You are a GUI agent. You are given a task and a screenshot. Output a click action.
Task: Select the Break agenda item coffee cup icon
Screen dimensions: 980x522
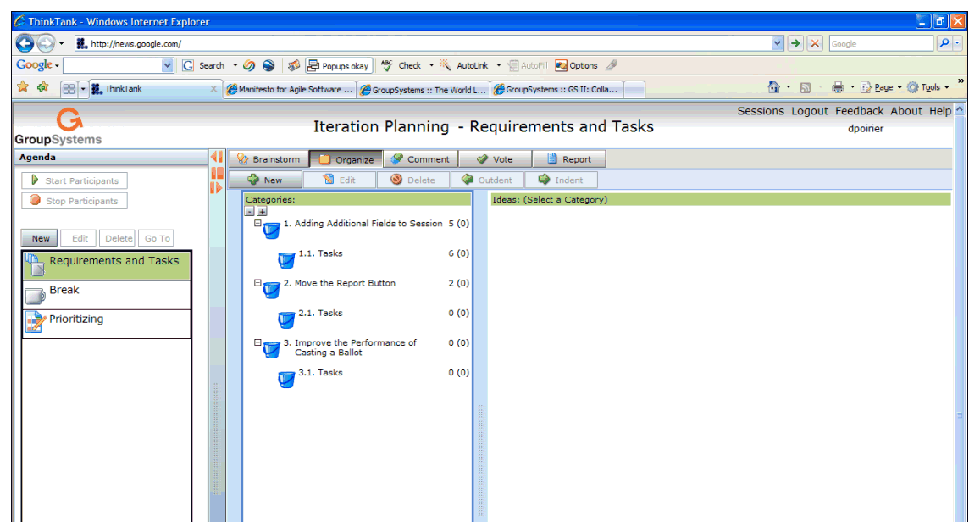coord(35,295)
